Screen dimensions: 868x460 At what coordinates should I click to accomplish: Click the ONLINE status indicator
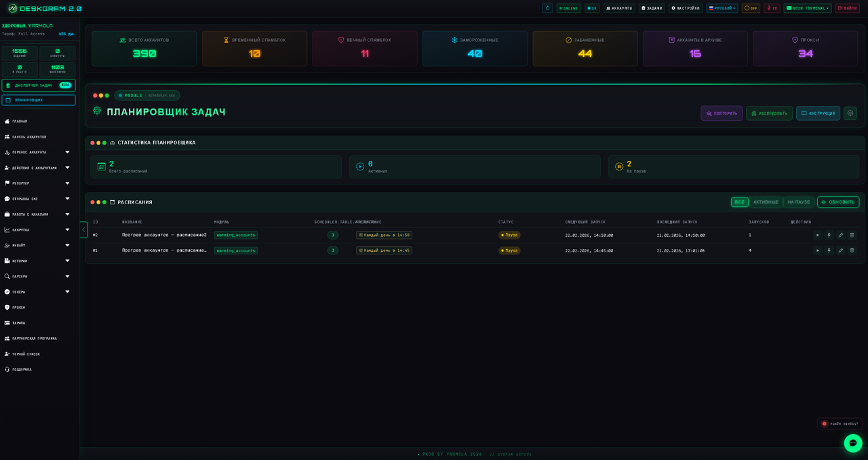coord(569,8)
